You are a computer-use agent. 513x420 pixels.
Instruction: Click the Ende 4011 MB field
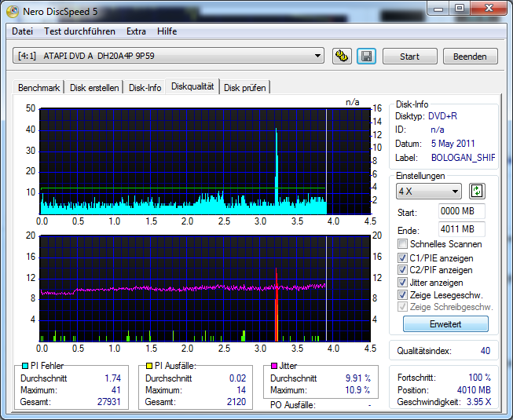462,229
